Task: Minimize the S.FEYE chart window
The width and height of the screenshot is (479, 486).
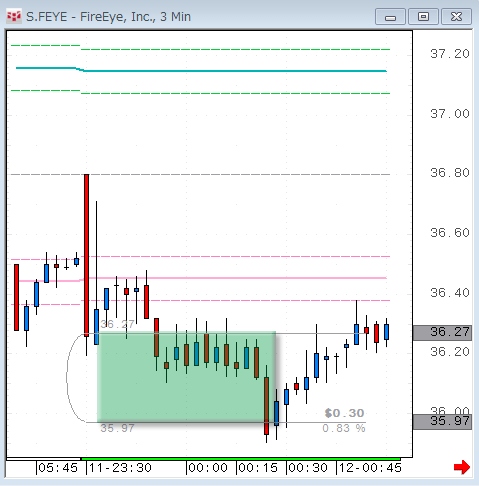Action: pyautogui.click(x=390, y=17)
